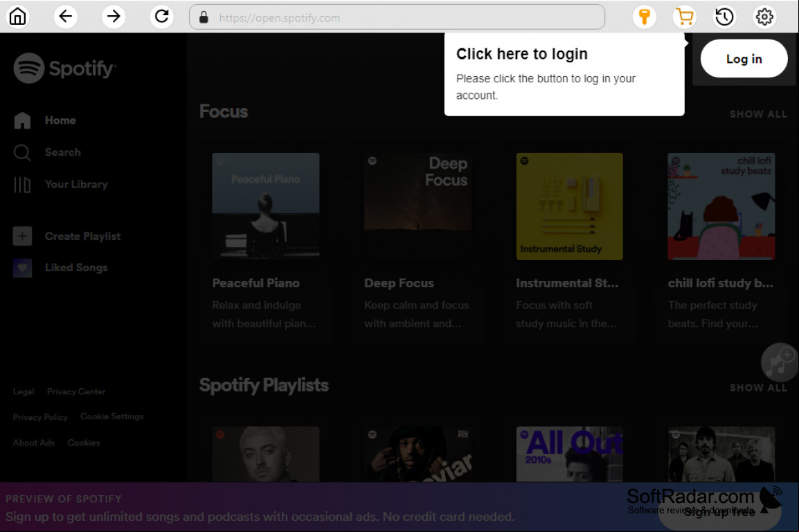
Task: Click the Spotify Playlists section heading
Action: (264, 385)
